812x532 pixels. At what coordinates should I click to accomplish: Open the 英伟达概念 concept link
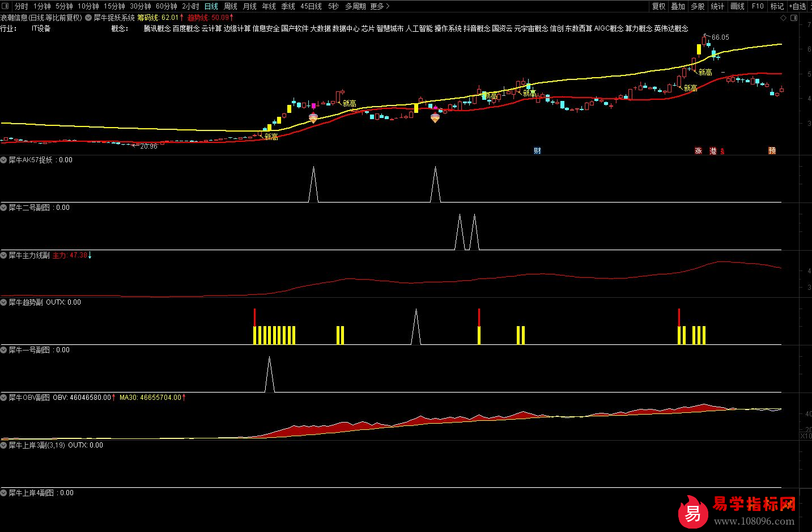[671, 28]
